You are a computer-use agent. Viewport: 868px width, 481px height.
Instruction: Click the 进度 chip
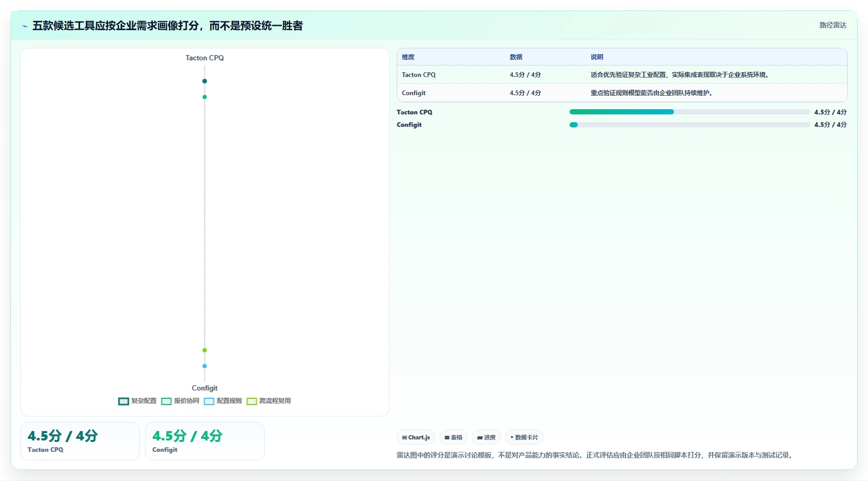[486, 437]
